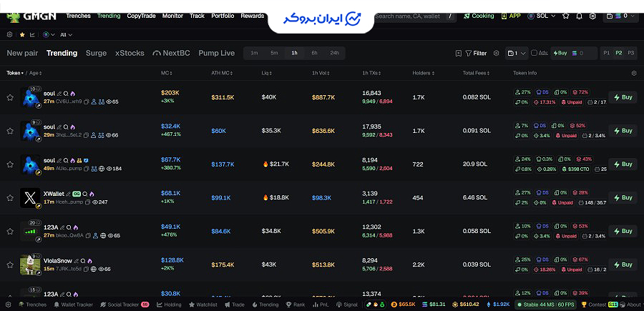Open Wallet Tracker in bottom bar
This screenshot has width=644, height=311.
(x=73, y=305)
